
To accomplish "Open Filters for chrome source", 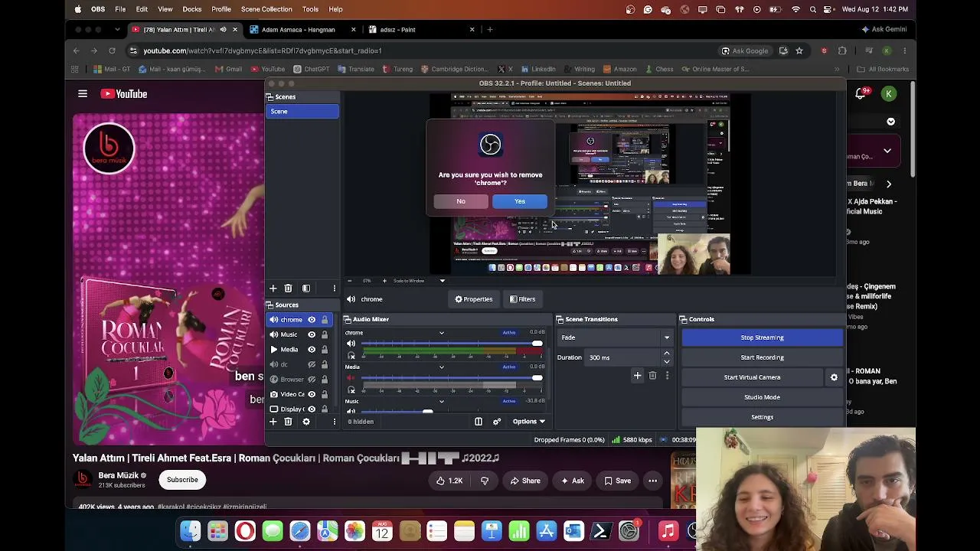I will (x=523, y=299).
